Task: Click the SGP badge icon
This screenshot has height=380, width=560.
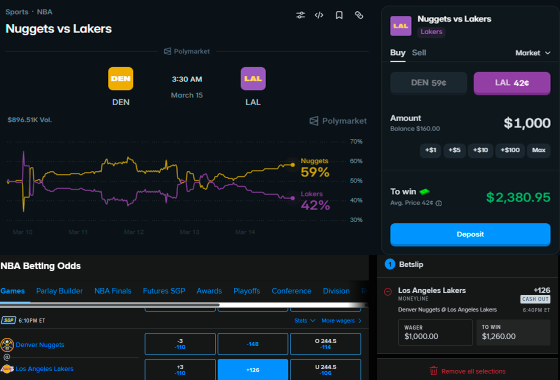Action: point(8,320)
